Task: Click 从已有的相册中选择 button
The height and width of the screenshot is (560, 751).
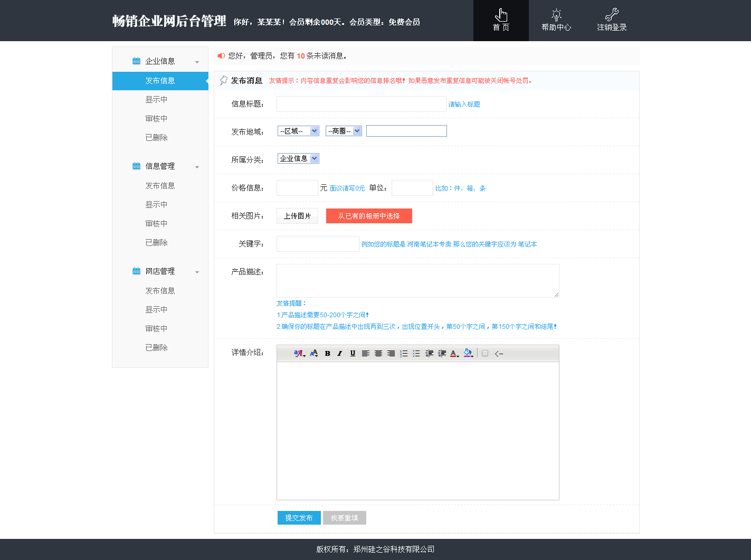Action: tap(369, 216)
